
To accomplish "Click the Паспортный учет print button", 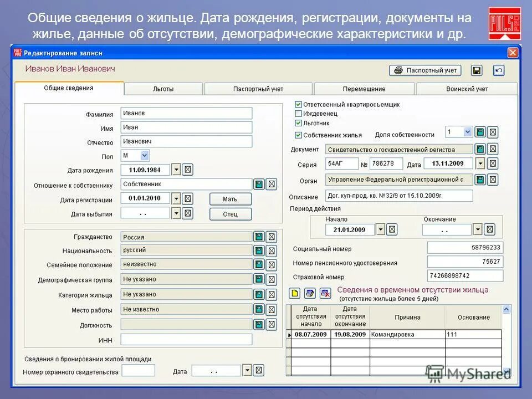I will pos(427,70).
